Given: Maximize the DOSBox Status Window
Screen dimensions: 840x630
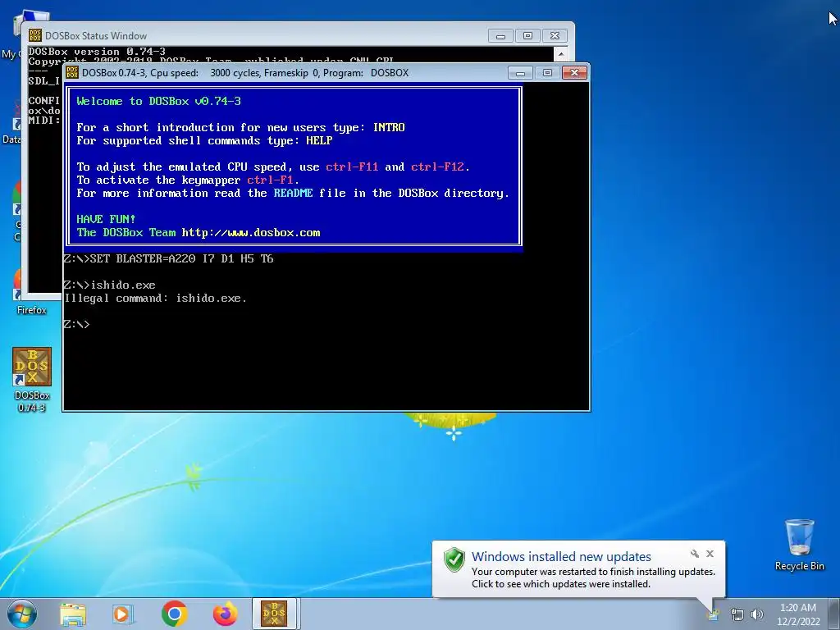Looking at the screenshot, I should pos(527,36).
